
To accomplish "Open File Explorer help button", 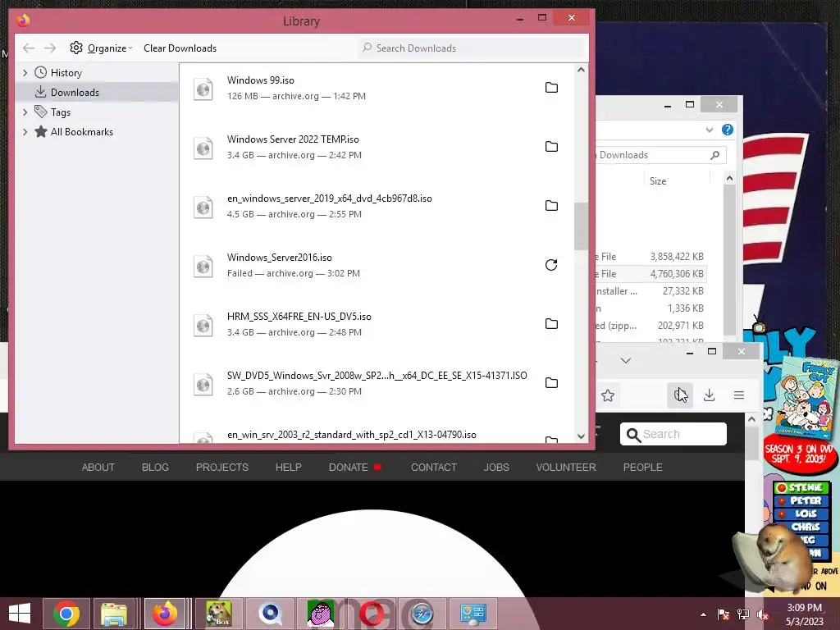I will [728, 130].
